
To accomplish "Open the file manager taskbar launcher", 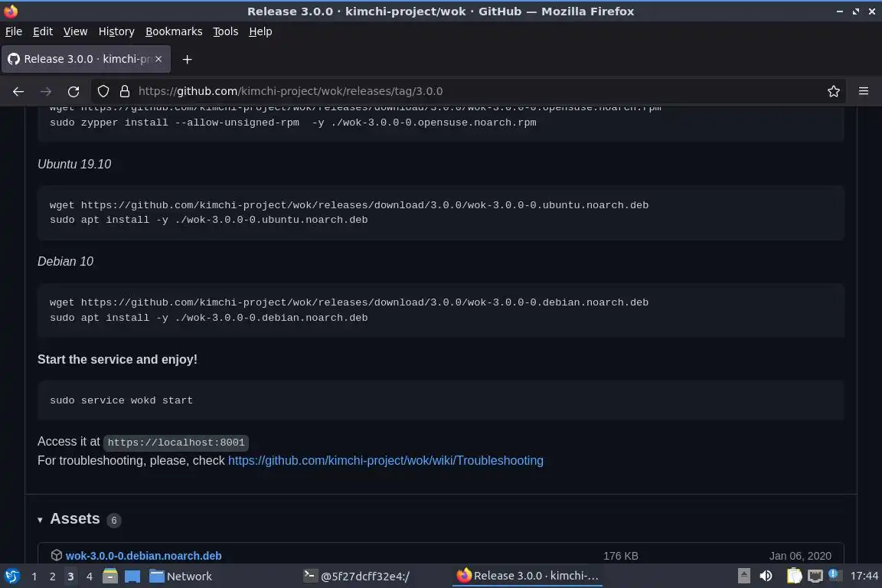I will click(x=110, y=577).
